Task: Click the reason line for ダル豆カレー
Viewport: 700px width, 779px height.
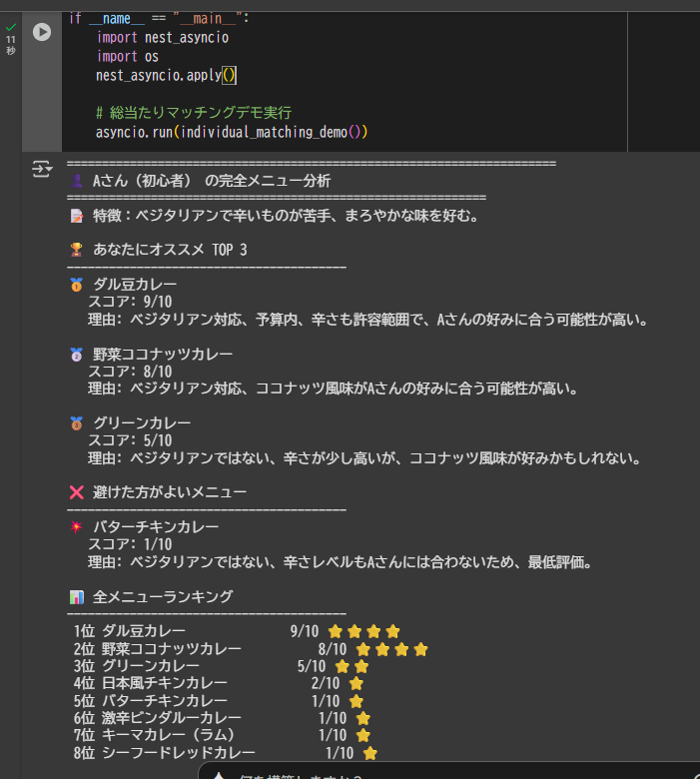Action: click(x=368, y=320)
